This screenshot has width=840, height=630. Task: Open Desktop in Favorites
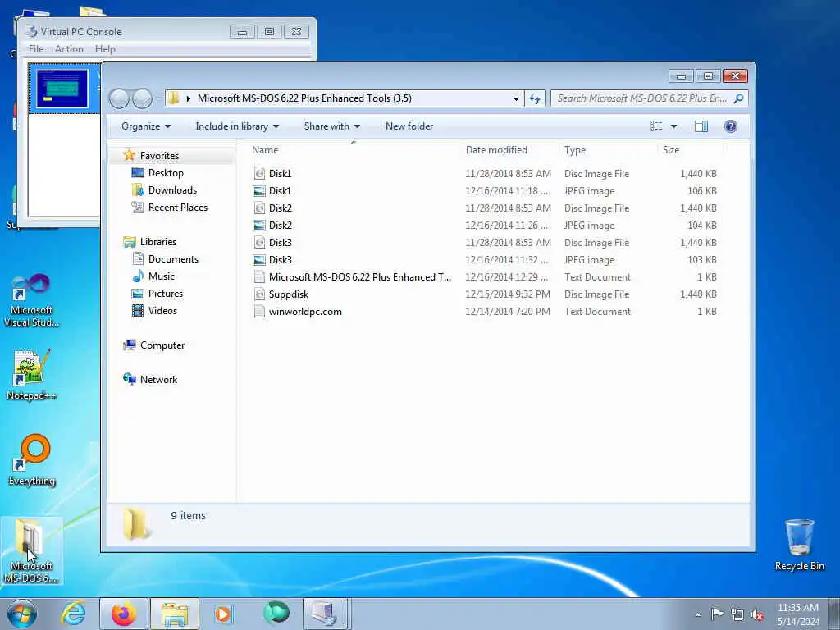click(x=165, y=173)
